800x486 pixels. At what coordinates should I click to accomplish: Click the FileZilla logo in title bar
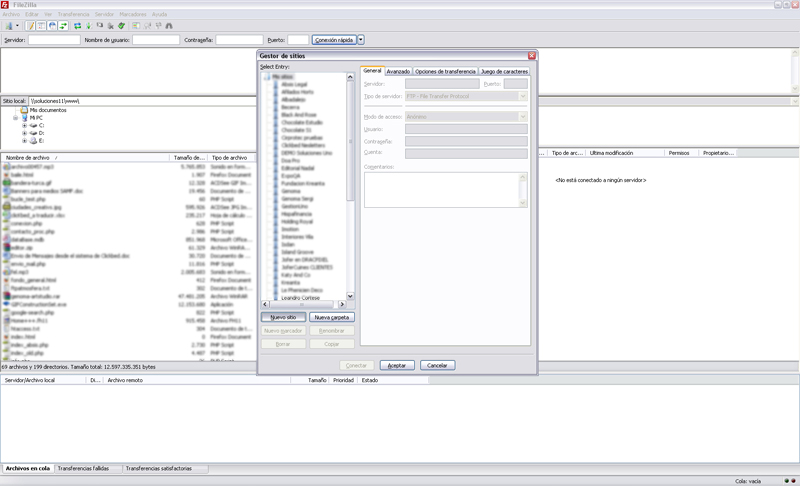(5, 5)
